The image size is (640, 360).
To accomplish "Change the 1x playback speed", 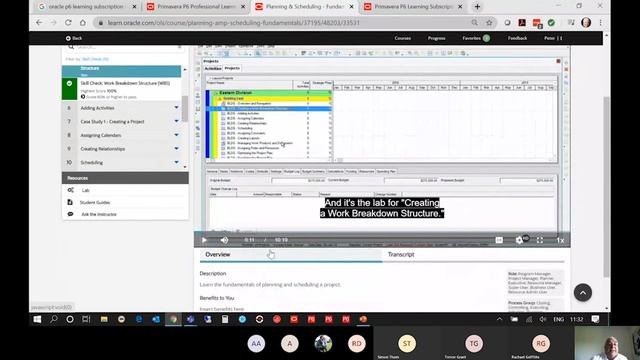I will [x=560, y=240].
